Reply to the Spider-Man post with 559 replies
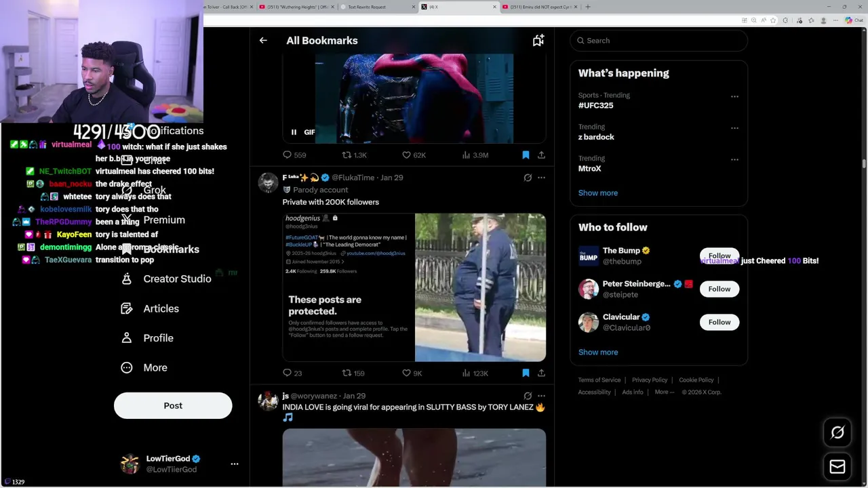The image size is (868, 488). tap(294, 155)
